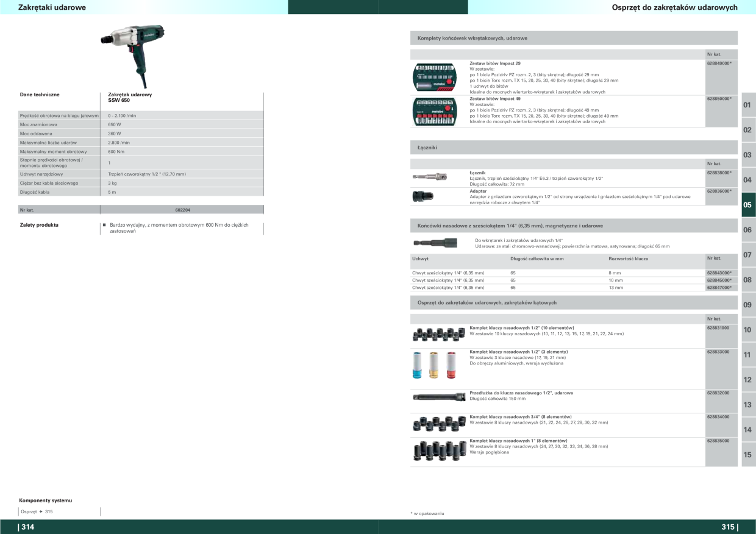Click the Impact 29 bit set image

(435, 76)
